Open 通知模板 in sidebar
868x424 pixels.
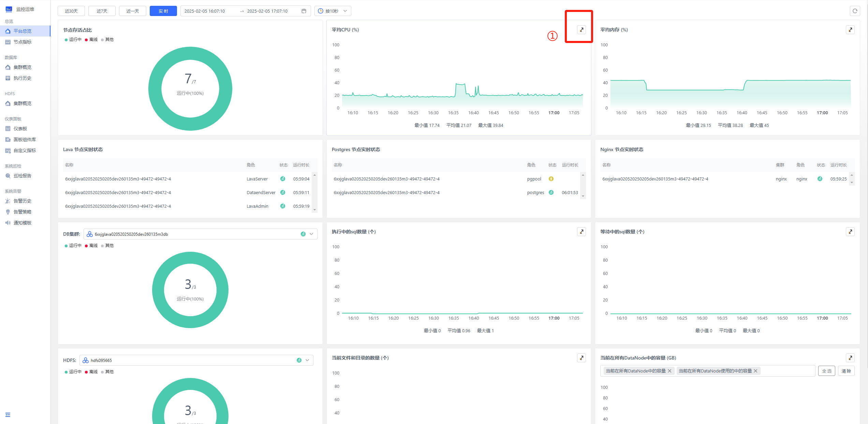(25, 223)
